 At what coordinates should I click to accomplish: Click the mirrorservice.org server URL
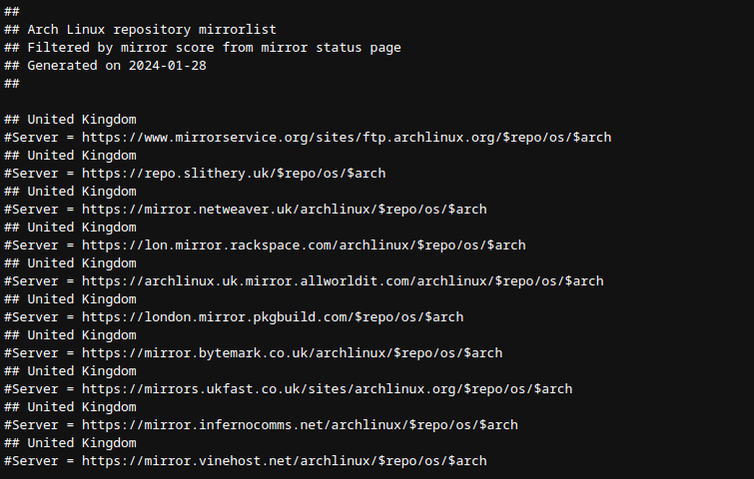(346, 137)
